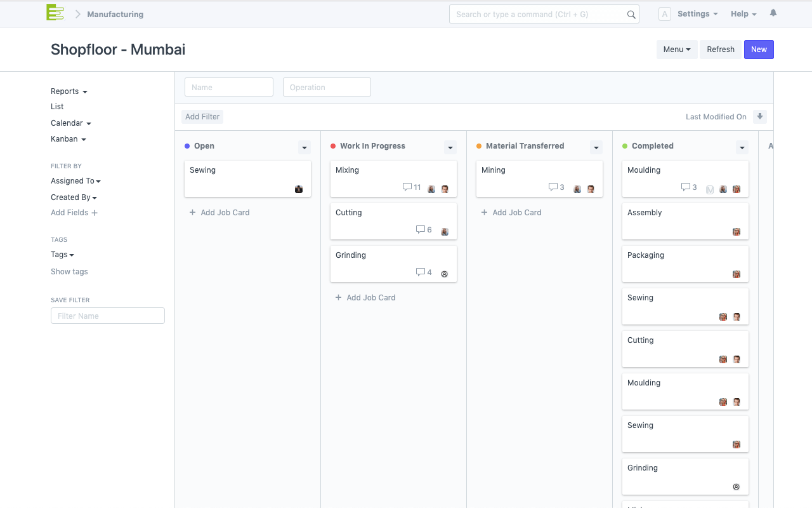
Task: Click the search magnifier icon
Action: 631,15
